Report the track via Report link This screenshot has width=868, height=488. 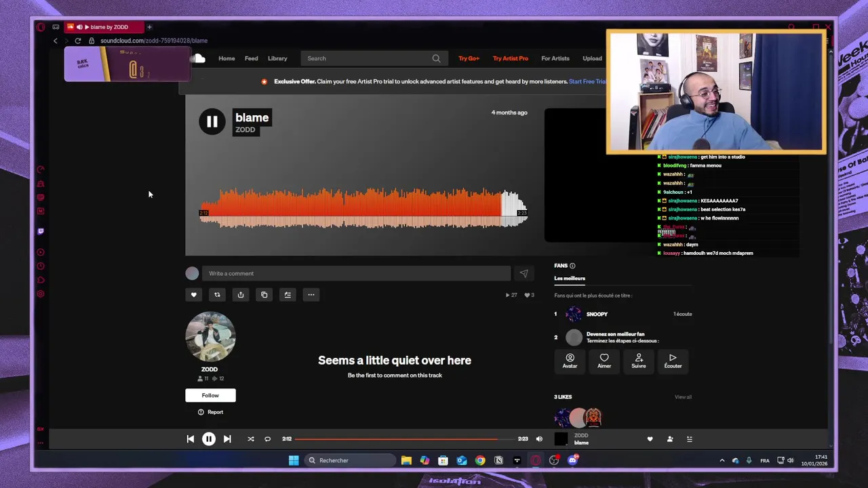click(x=210, y=412)
